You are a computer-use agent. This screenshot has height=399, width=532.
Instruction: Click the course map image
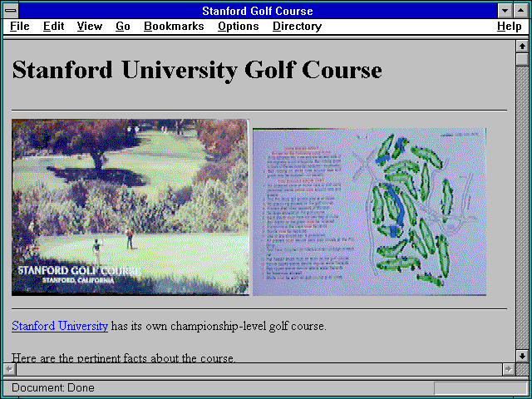click(369, 212)
